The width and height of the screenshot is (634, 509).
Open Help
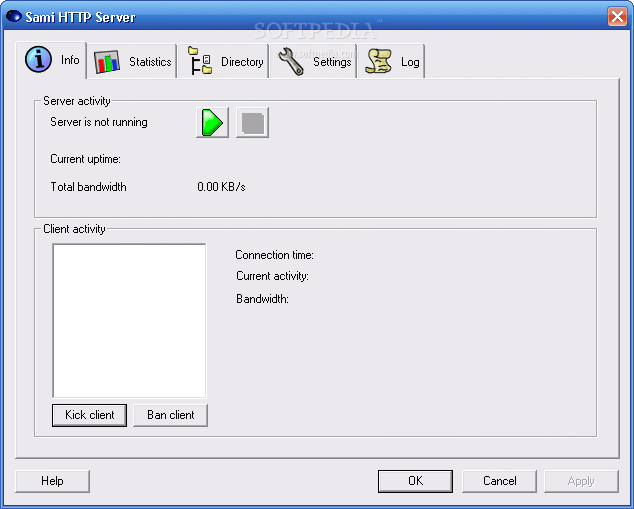52,481
